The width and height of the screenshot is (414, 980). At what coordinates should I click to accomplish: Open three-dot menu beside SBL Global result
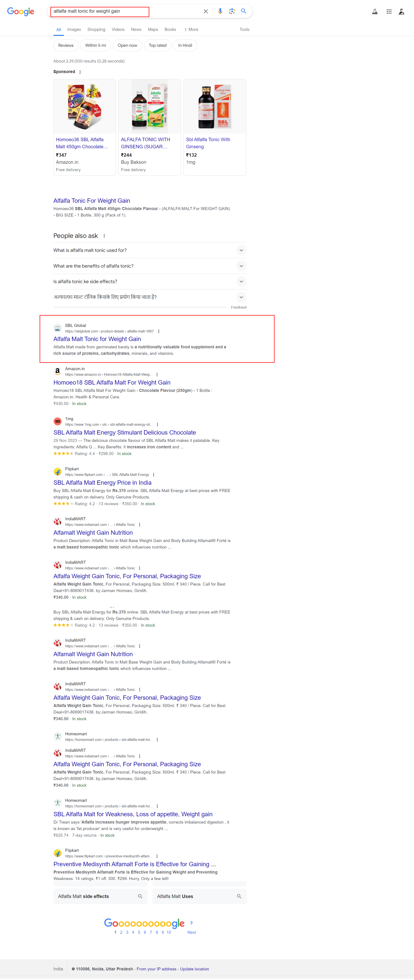pos(159,331)
